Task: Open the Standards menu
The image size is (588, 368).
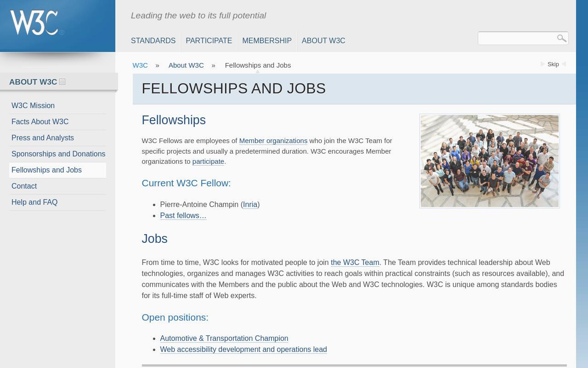Action: click(153, 41)
